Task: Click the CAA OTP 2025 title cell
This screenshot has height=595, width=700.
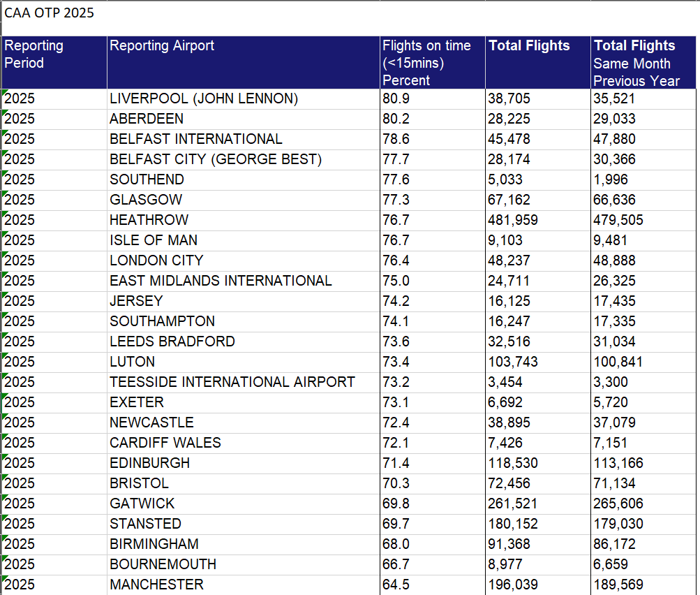Action: (49, 12)
